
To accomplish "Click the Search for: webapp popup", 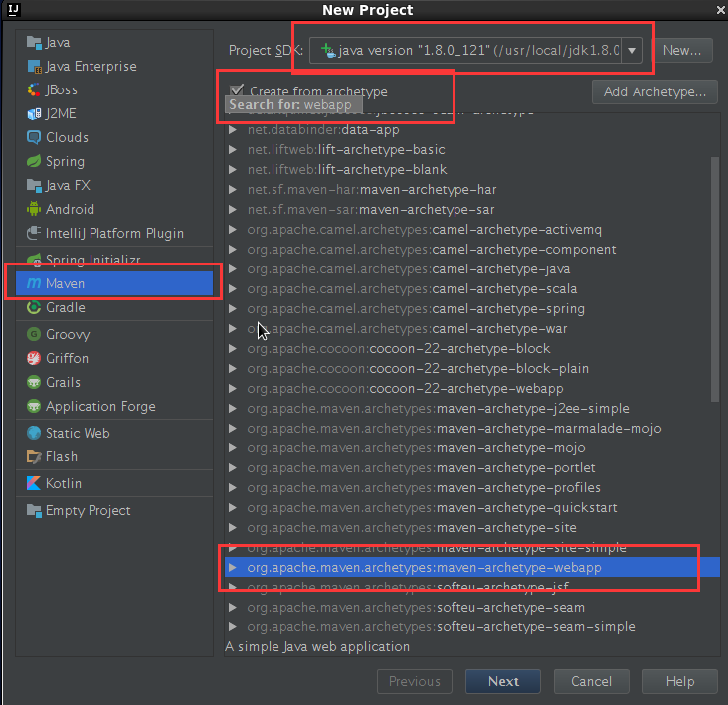I will (x=293, y=104).
